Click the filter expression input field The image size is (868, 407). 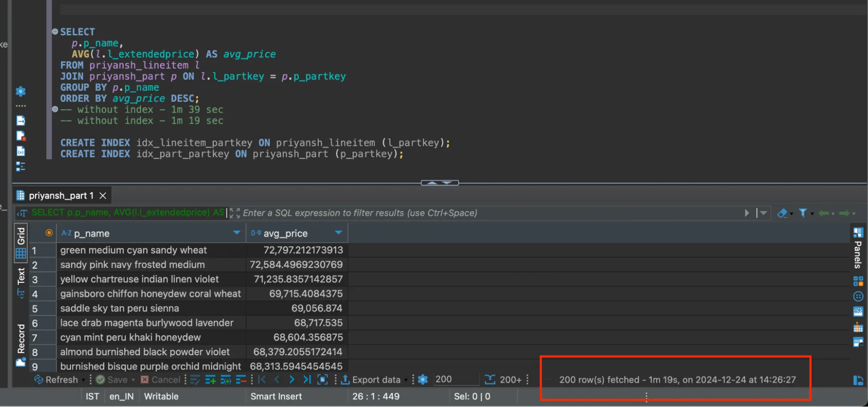491,213
